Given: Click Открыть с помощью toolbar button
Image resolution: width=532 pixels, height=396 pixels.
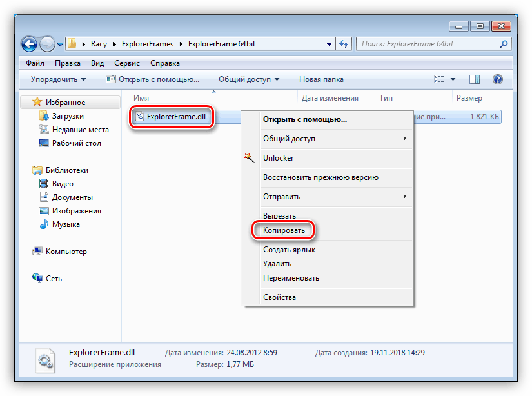Looking at the screenshot, I should tap(152, 79).
